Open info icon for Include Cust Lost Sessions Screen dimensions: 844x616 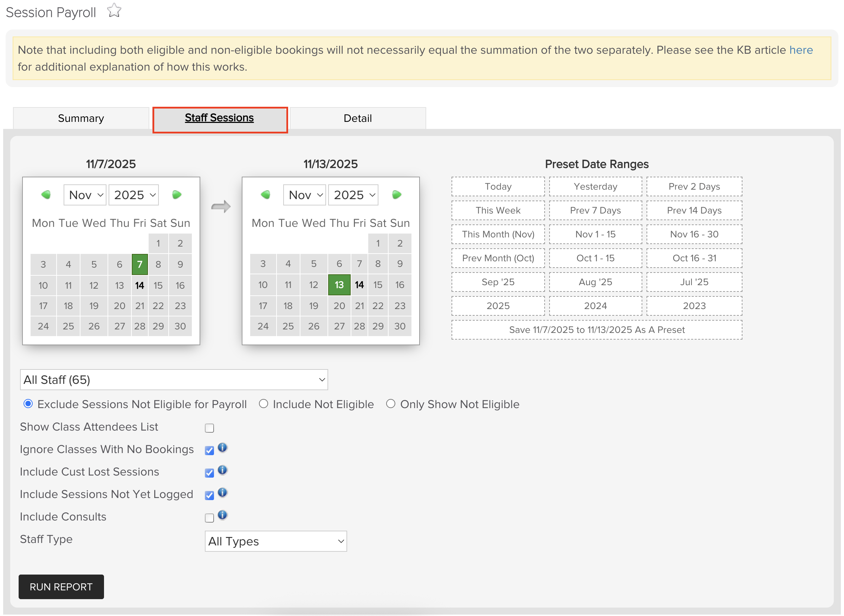point(223,470)
